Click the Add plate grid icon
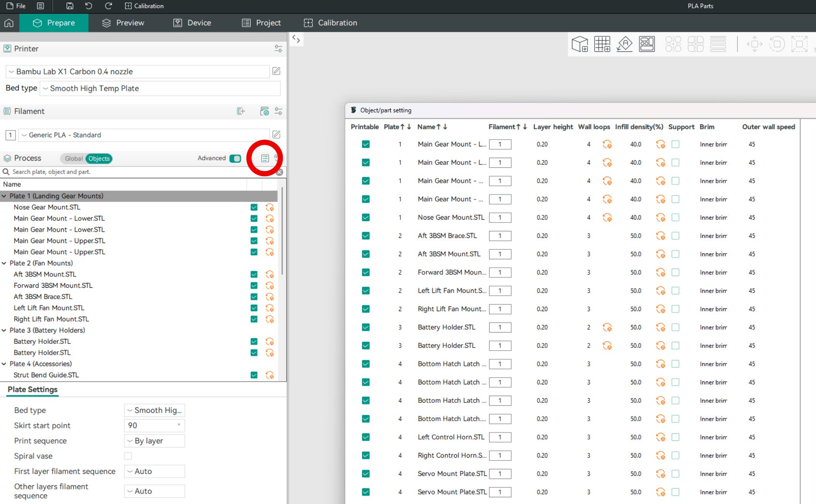Screen dimensions: 816x504 coord(602,44)
